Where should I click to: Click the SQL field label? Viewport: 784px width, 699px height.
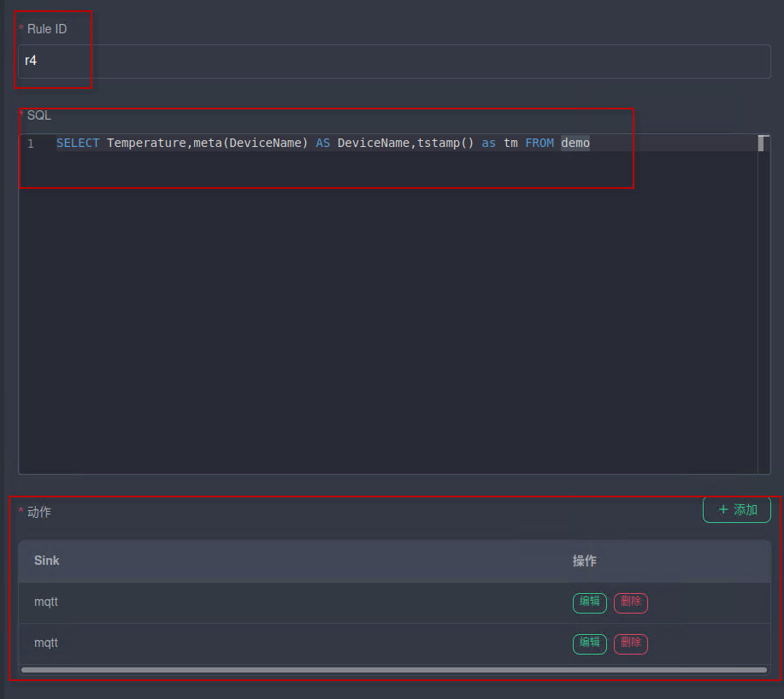pyautogui.click(x=39, y=115)
